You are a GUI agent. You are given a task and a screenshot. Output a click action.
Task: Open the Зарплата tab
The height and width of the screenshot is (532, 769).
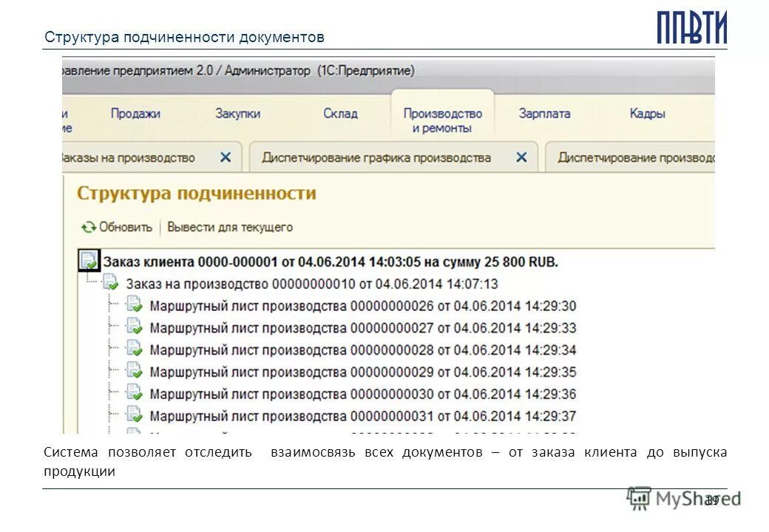pyautogui.click(x=544, y=114)
